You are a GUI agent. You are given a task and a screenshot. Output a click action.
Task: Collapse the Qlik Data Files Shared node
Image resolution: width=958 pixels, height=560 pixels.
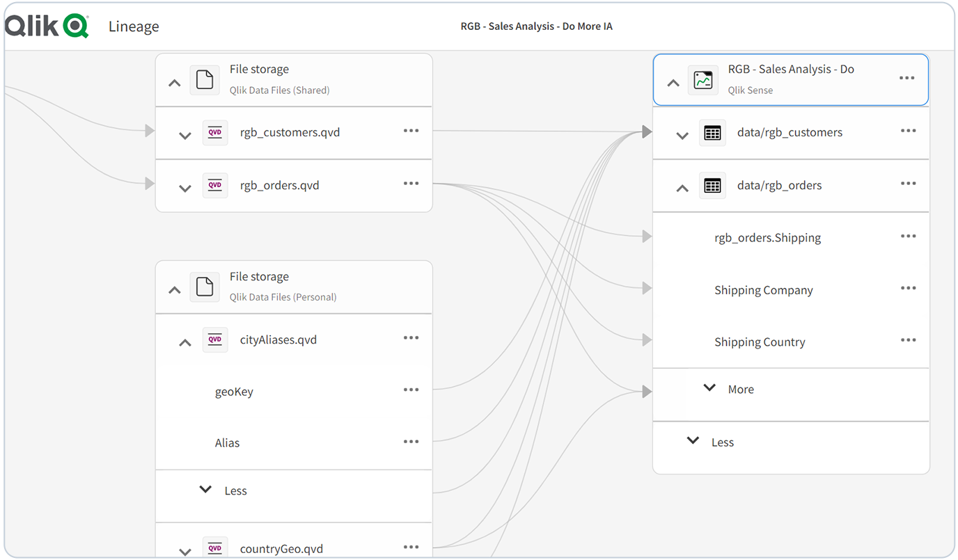click(x=174, y=81)
